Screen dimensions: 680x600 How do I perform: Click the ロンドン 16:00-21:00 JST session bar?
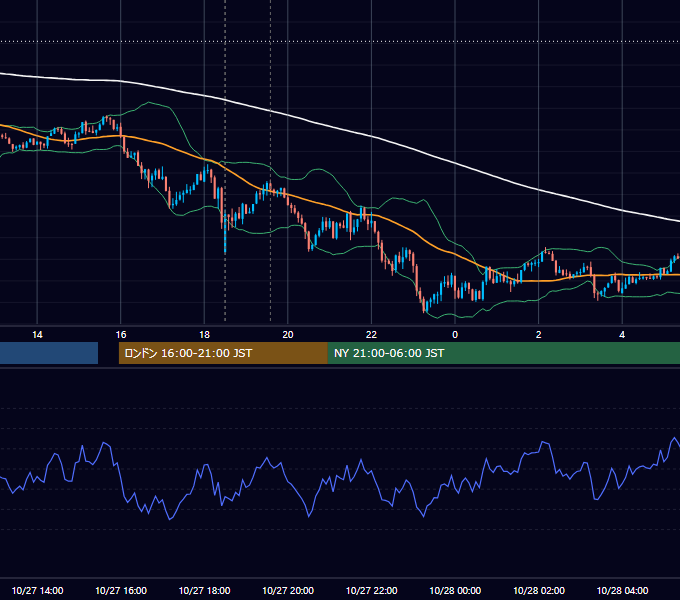click(x=223, y=353)
